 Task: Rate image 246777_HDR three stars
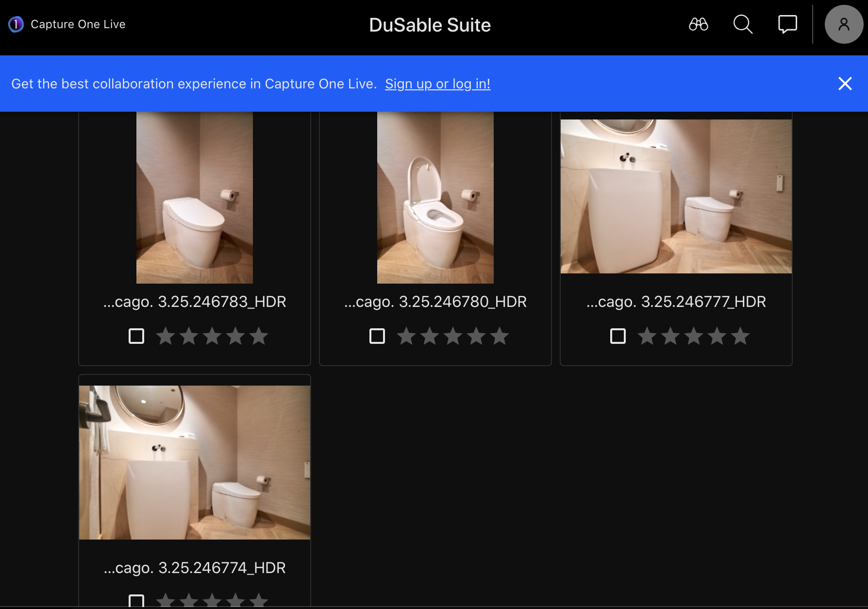coord(694,336)
